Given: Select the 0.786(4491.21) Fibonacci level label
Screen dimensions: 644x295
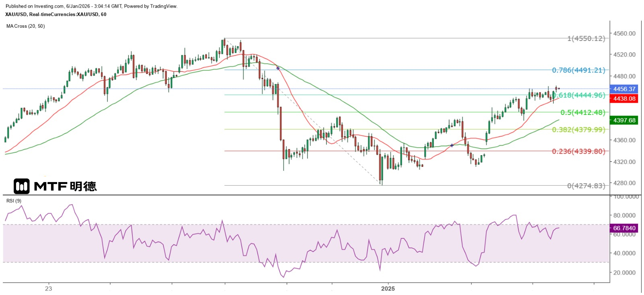Looking at the screenshot, I should point(578,70).
